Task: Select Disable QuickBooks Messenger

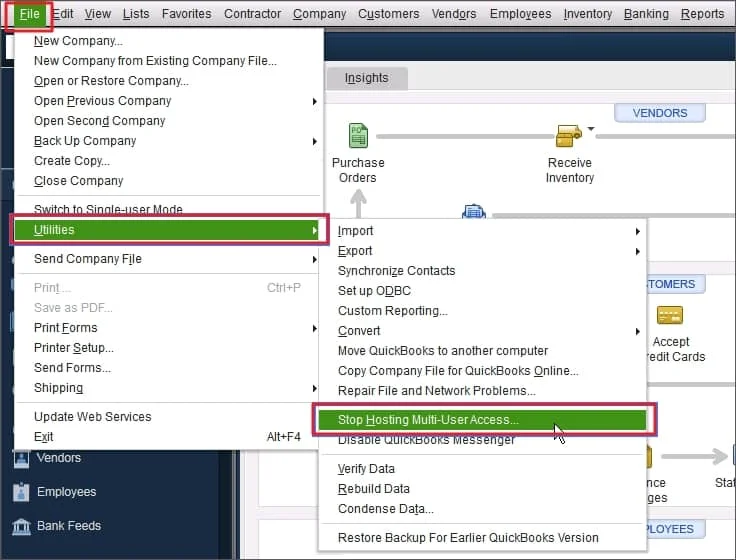Action: (x=483, y=440)
